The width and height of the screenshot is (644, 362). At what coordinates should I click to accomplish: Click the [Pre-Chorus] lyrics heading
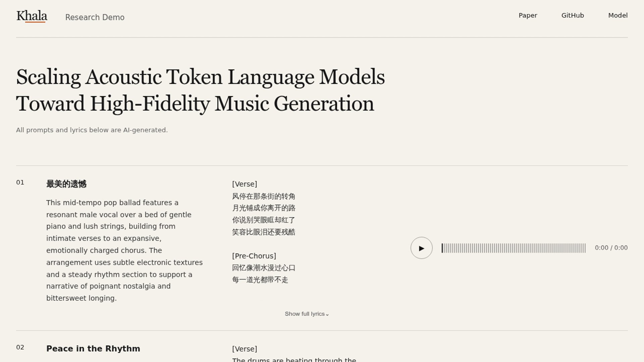254,256
